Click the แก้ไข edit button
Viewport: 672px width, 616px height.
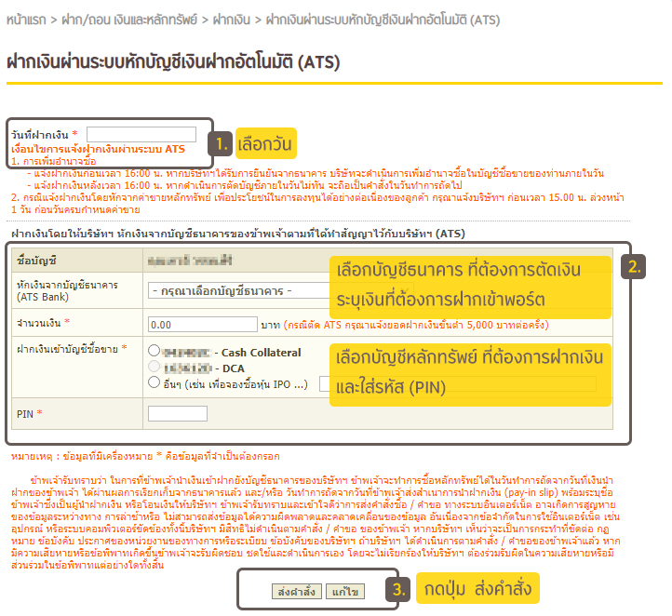pyautogui.click(x=345, y=592)
